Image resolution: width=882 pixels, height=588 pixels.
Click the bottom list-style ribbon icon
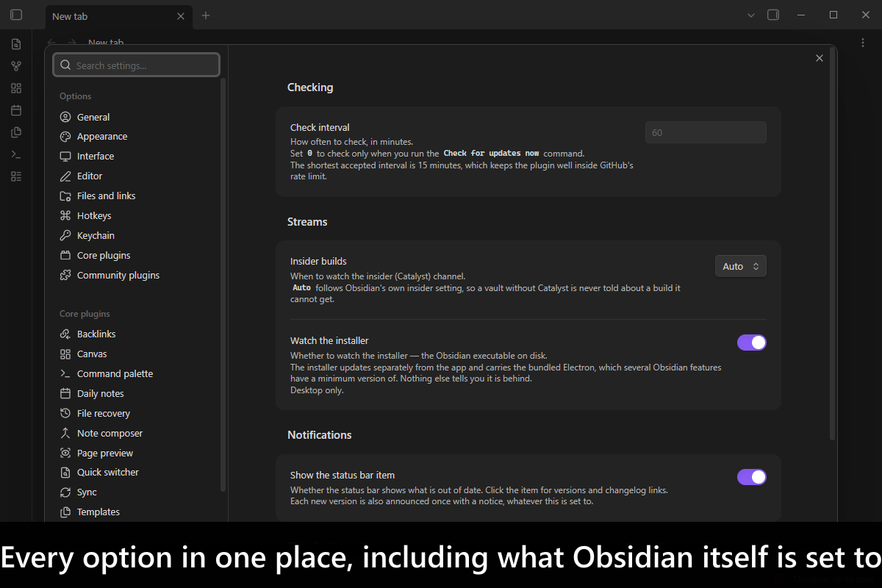[16, 176]
